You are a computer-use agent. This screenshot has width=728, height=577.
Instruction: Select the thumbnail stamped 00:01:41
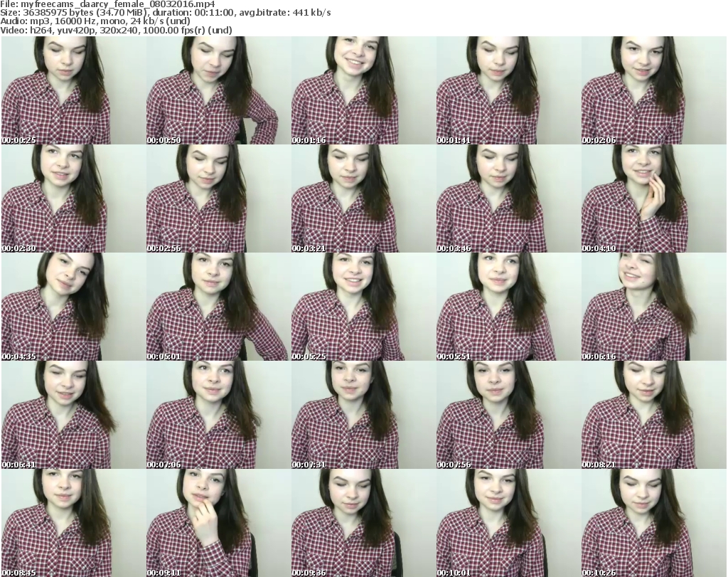click(x=508, y=90)
